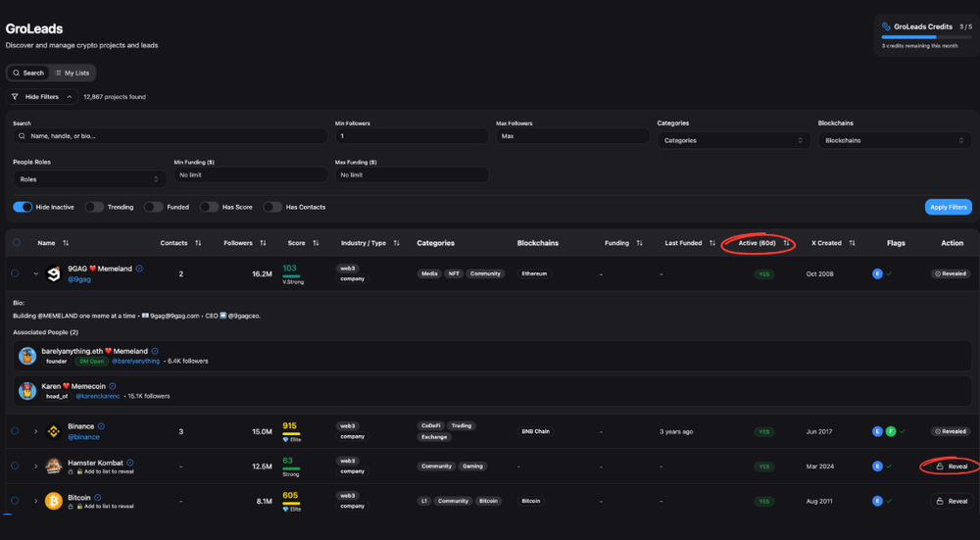Select the Binance row checkbox
The width and height of the screenshot is (980, 540).
[x=15, y=430]
